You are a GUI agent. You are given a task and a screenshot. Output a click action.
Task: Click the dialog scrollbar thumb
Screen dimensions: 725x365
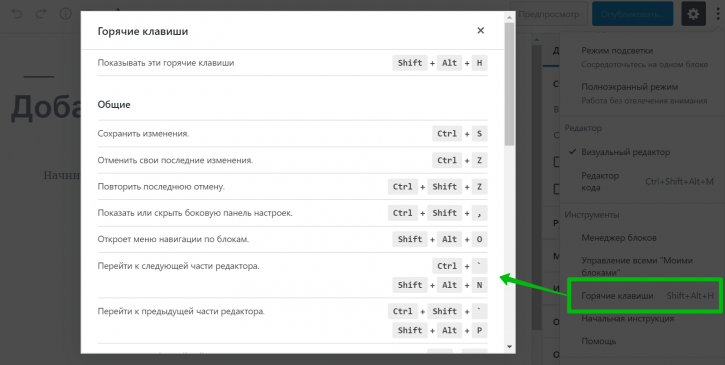coord(510,83)
